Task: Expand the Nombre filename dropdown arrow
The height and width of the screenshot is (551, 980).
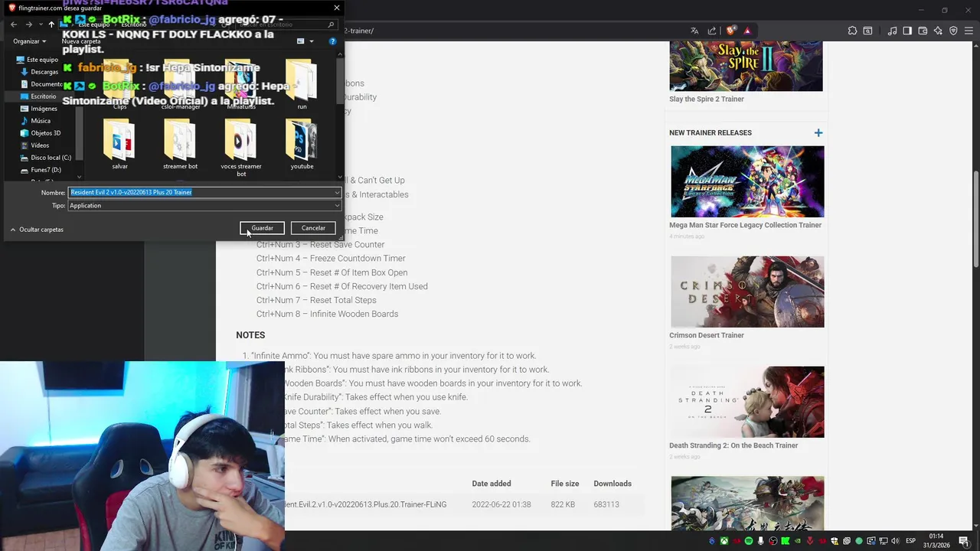Action: pos(337,192)
